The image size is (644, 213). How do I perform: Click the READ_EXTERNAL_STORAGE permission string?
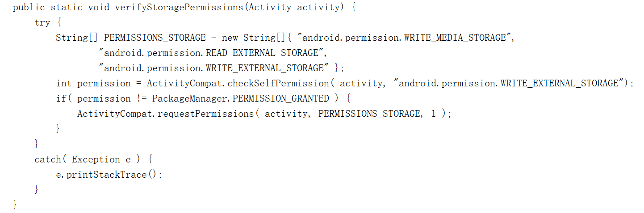tap(211, 53)
